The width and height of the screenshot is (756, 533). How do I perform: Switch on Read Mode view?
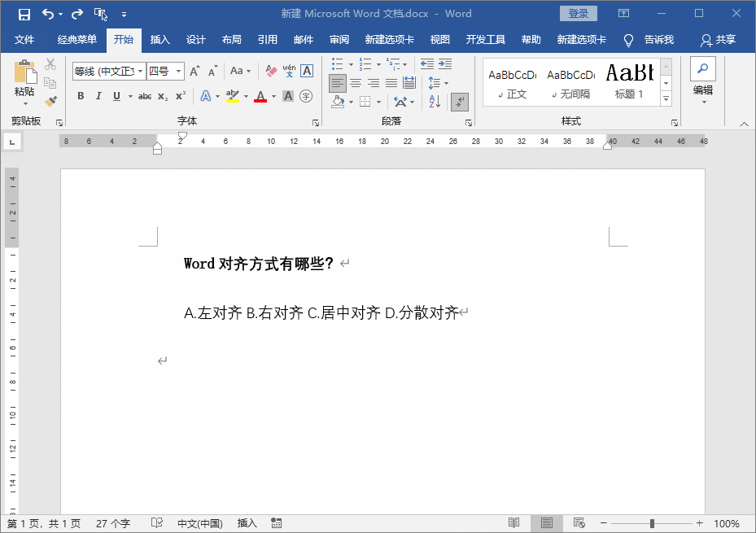coord(514,523)
